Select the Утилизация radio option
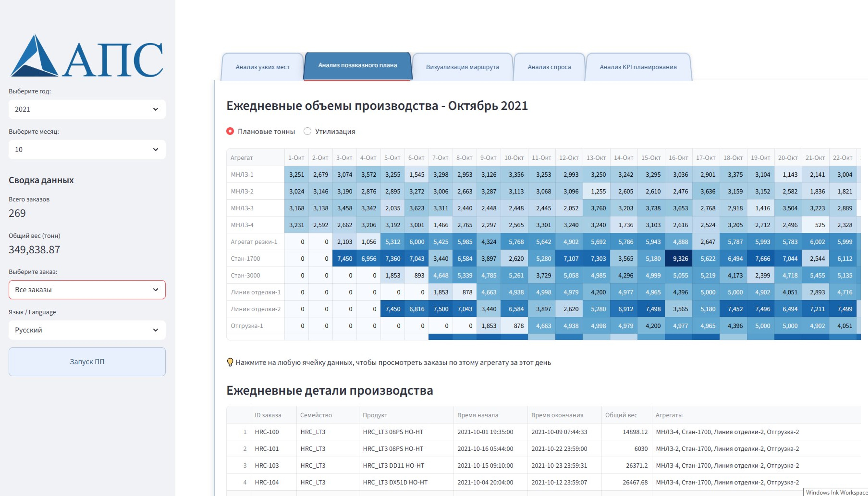 (x=307, y=131)
